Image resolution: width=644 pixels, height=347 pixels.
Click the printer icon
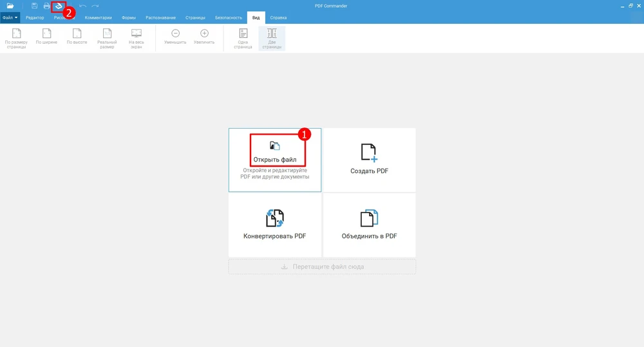point(46,6)
